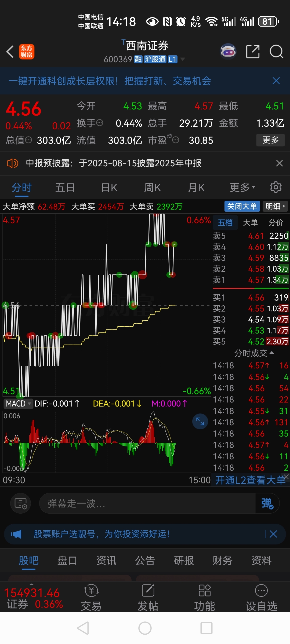Tap the MACD indicator chart
This screenshot has width=290, height=644.
click(107, 441)
